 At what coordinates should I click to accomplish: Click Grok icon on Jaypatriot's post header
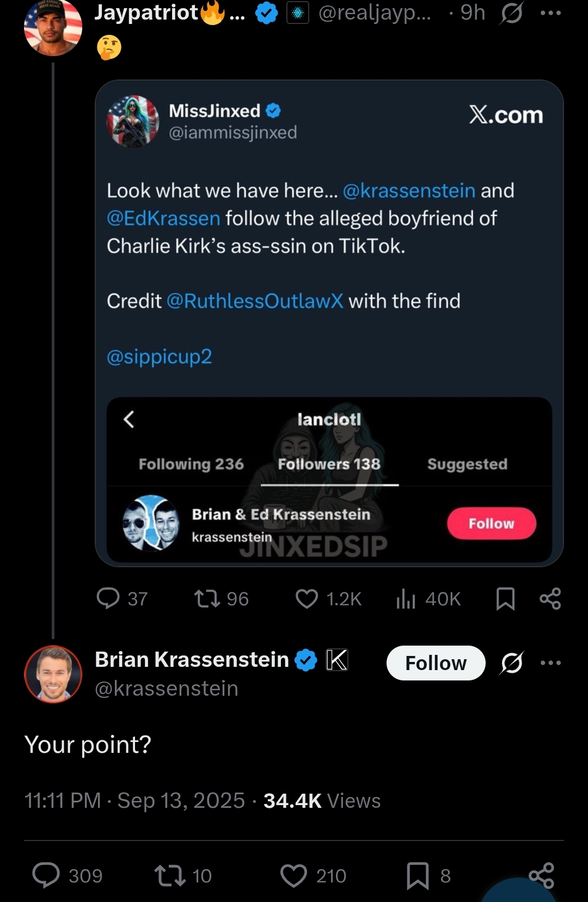[511, 13]
